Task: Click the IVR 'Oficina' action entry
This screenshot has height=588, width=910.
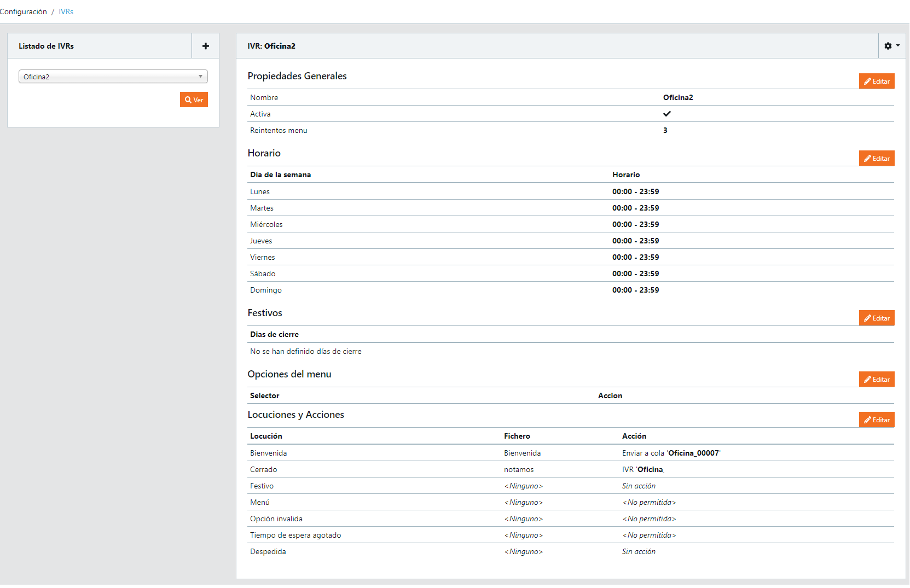Action: [x=642, y=469]
